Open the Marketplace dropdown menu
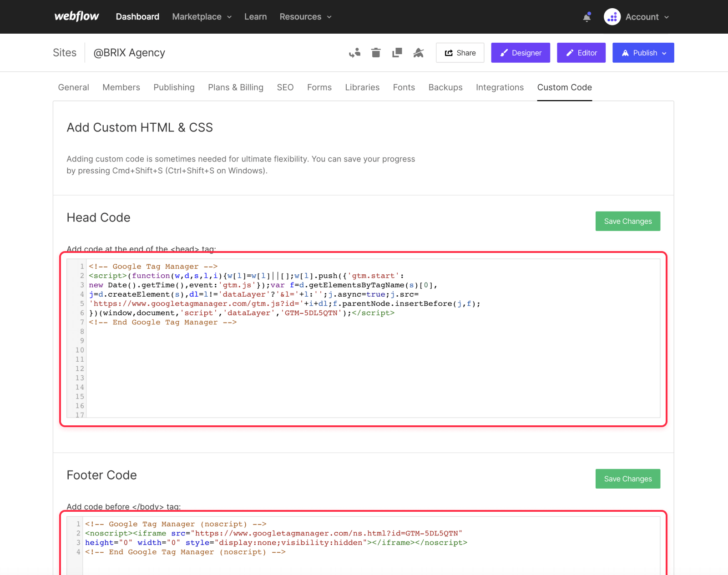Viewport: 728px width, 575px height. tap(202, 17)
